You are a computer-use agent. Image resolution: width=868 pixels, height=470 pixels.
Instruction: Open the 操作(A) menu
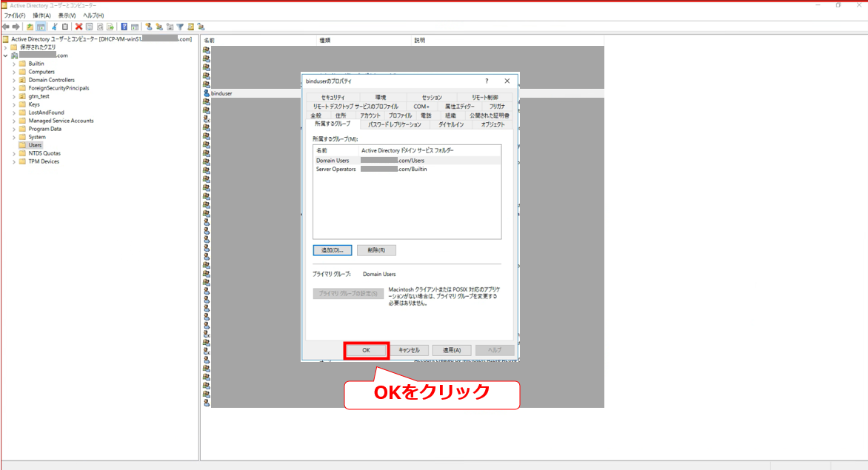pyautogui.click(x=41, y=16)
